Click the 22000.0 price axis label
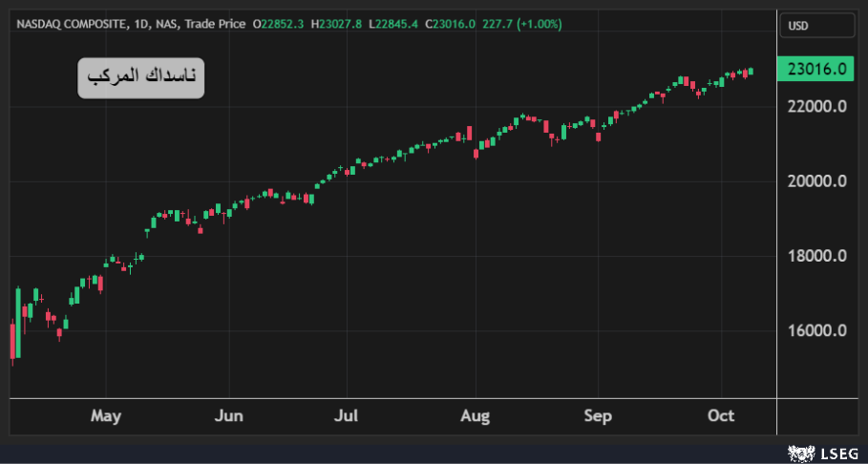 [x=815, y=106]
